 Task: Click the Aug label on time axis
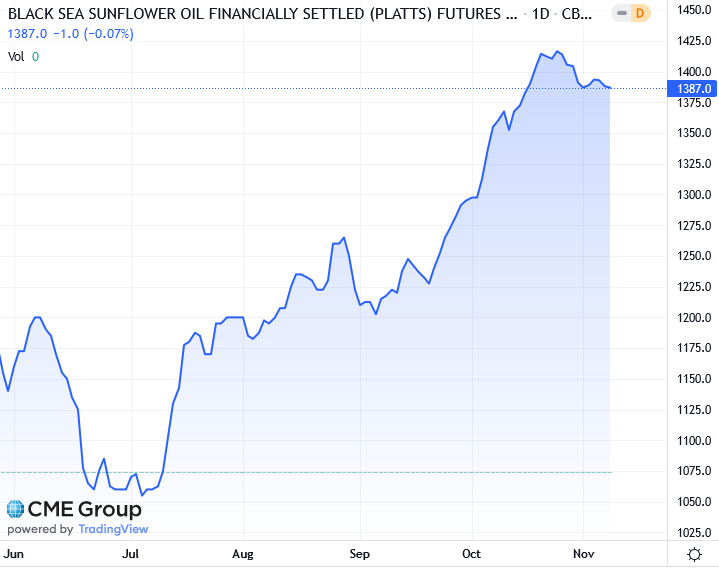[242, 553]
